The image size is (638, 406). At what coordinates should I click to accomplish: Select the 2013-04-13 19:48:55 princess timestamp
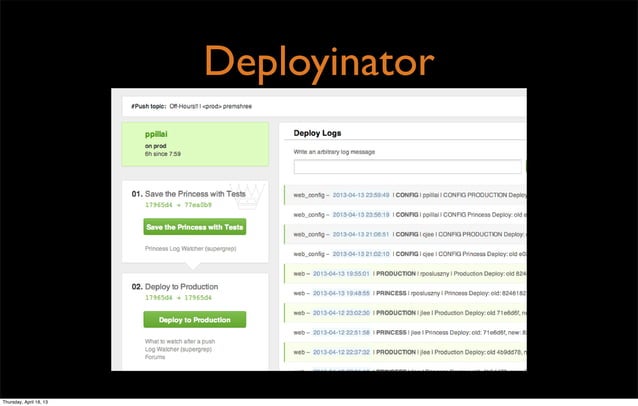[341, 293]
